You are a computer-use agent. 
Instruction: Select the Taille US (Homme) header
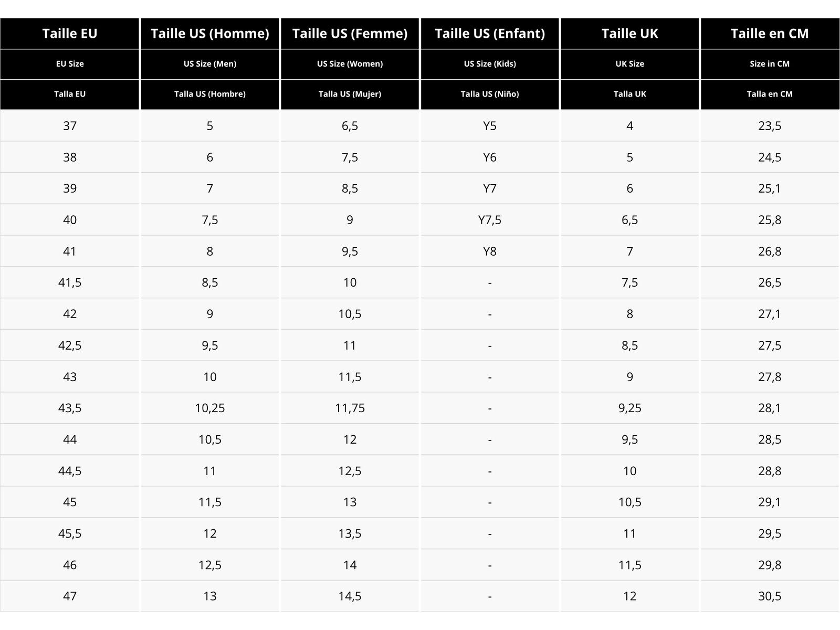click(x=209, y=34)
